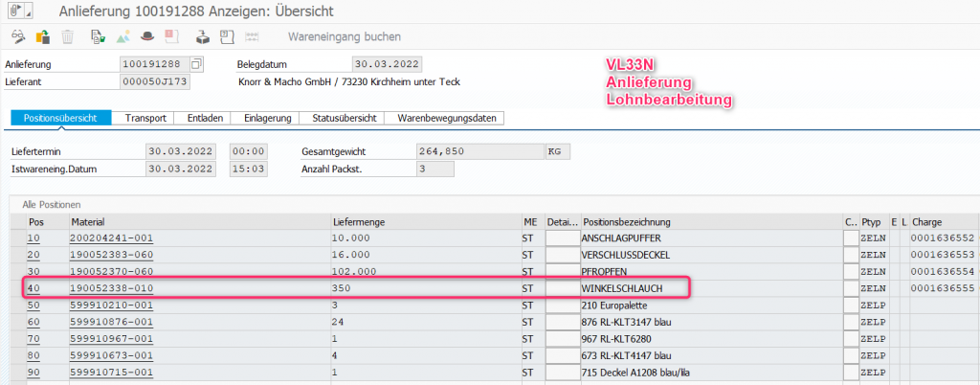Click the Detail box for WINKELSCHLAUCH row
Screen dimensions: 980x385
pos(562,288)
